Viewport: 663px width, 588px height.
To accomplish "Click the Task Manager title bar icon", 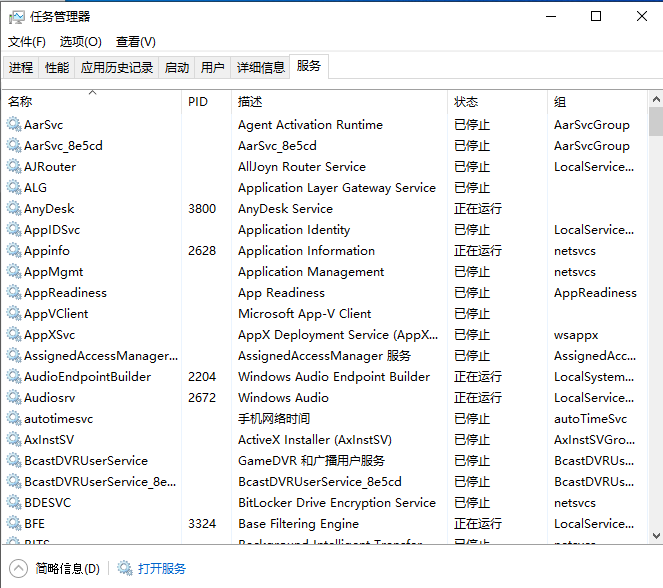I will click(17, 17).
